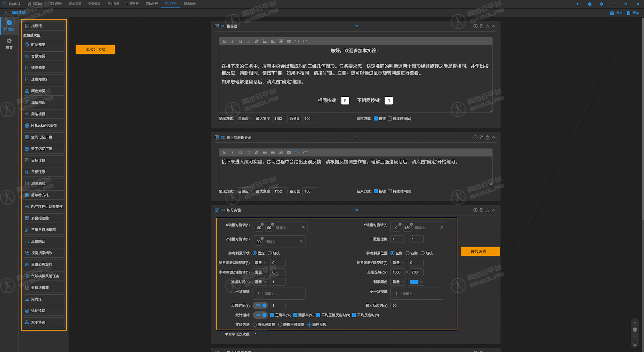Enable 持续时间(s) checkbox in 01 指导语 block
This screenshot has width=644, height=352.
390,118
